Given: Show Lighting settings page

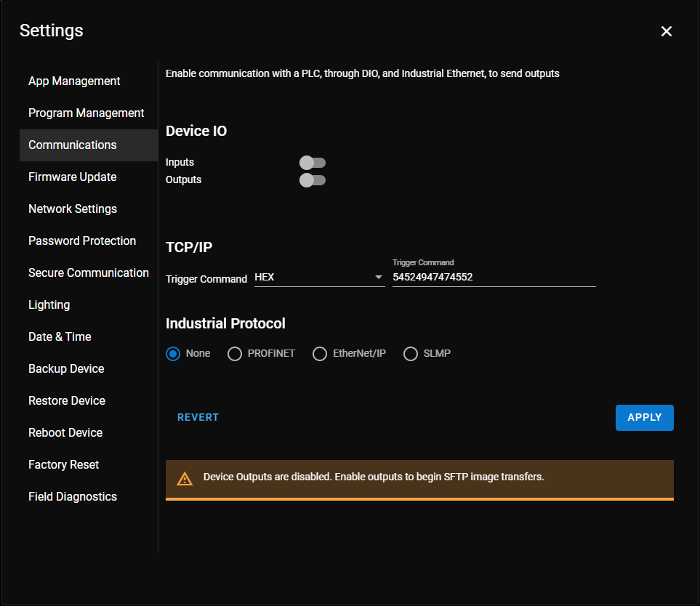Looking at the screenshot, I should 49,304.
